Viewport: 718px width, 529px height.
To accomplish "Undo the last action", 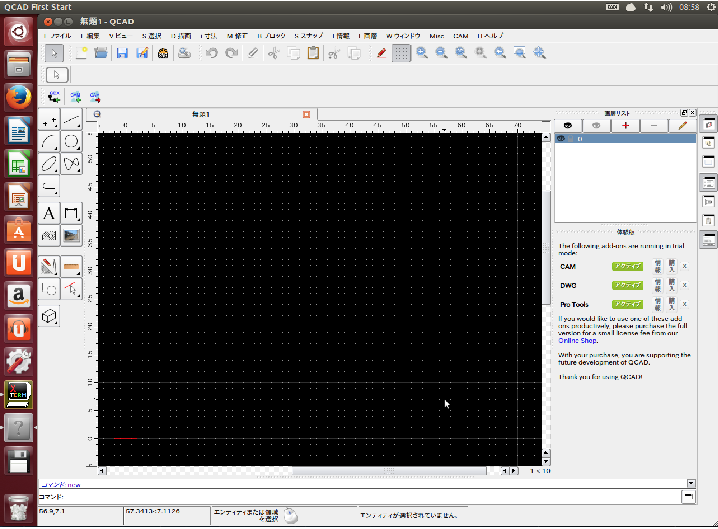I will click(x=212, y=53).
